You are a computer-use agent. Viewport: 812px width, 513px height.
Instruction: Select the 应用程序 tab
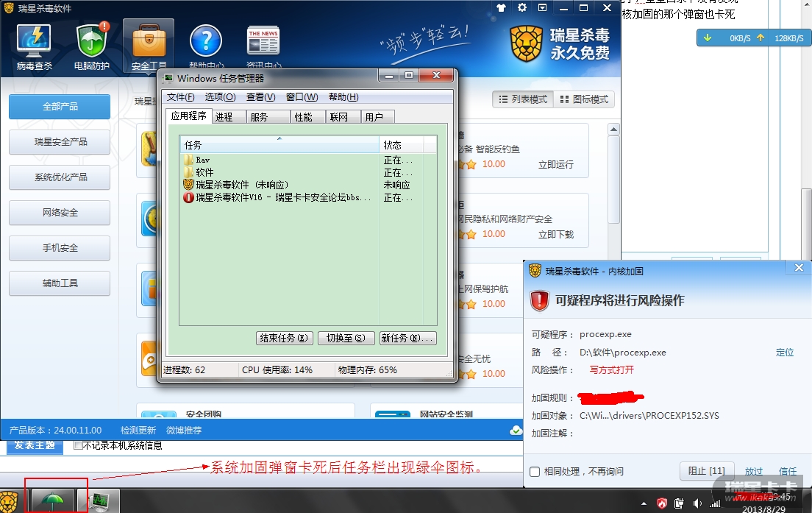coord(188,116)
